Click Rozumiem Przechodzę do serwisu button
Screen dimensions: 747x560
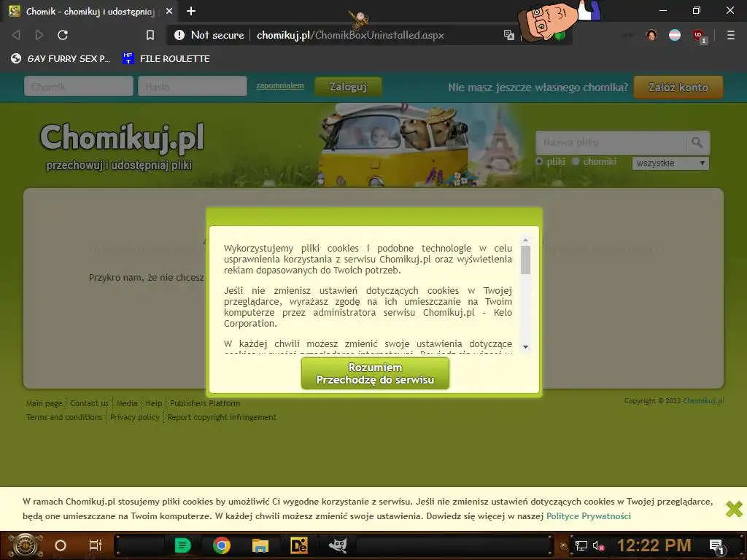[375, 374]
